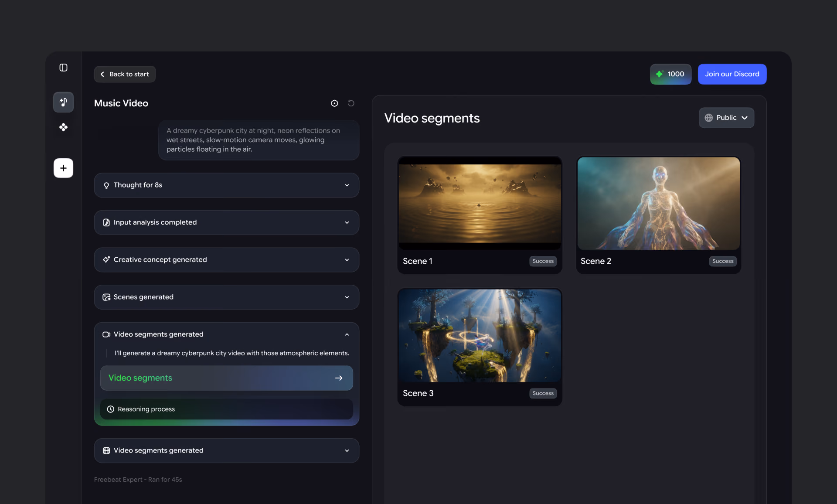The height and width of the screenshot is (504, 837).
Task: Click Freebeat Expert - Ran for 45s text
Action: [138, 480]
